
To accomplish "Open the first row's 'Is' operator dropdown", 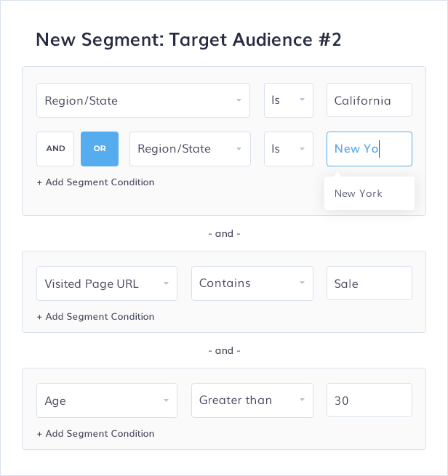I will (288, 100).
